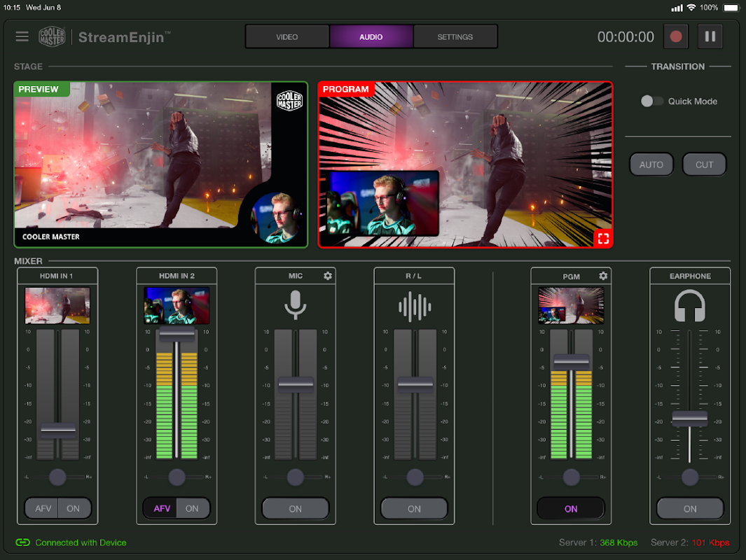The width and height of the screenshot is (746, 560).
Task: Check the cellular signal bars
Action: (x=677, y=8)
